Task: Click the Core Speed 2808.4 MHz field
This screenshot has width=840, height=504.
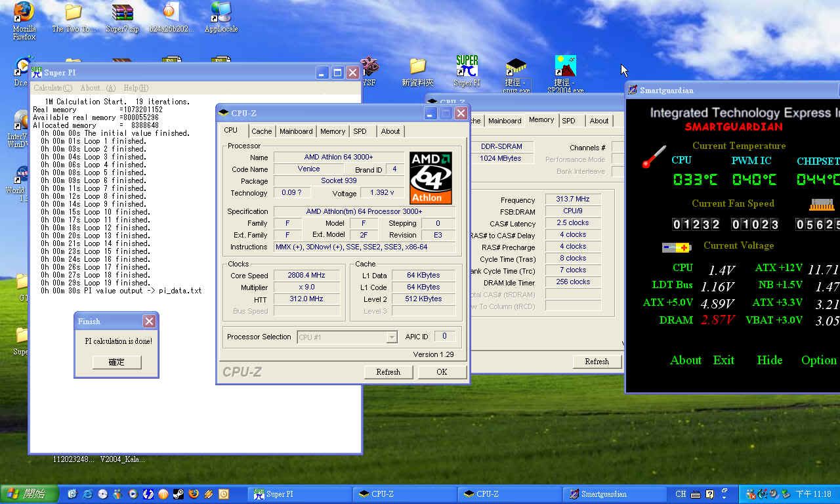Action: click(307, 276)
